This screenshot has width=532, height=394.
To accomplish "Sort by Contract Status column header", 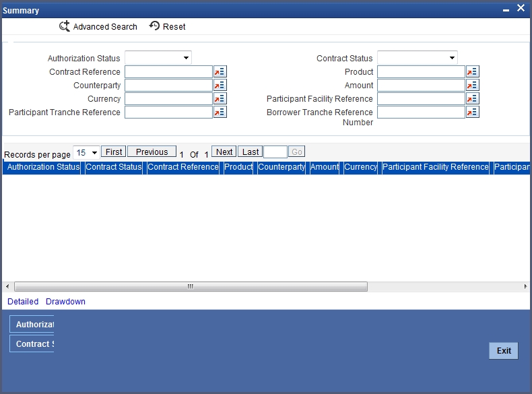I will tap(114, 166).
